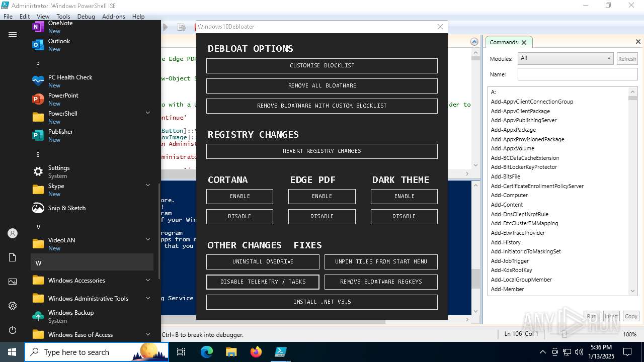The image size is (644, 362).
Task: Expand Windows Accessories folder
Action: point(148,280)
